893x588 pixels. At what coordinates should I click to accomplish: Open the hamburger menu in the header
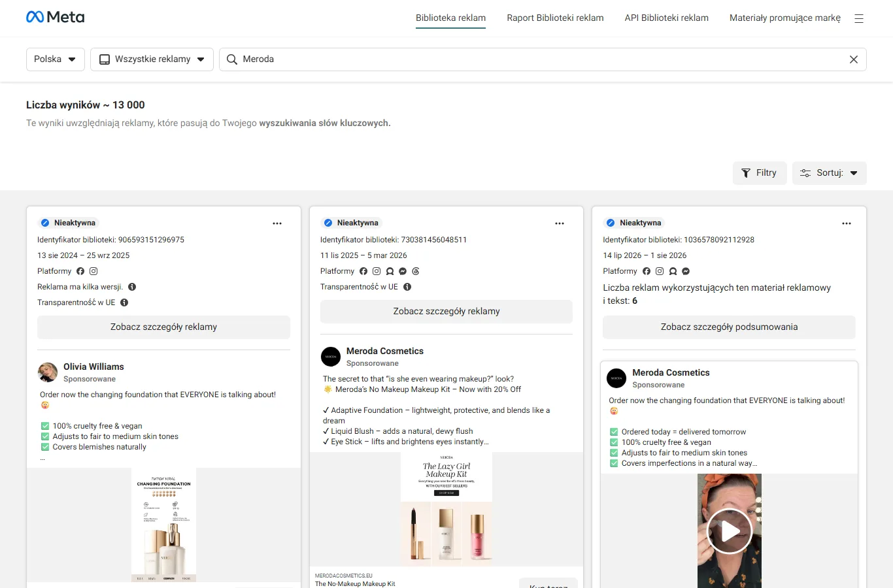[859, 18]
